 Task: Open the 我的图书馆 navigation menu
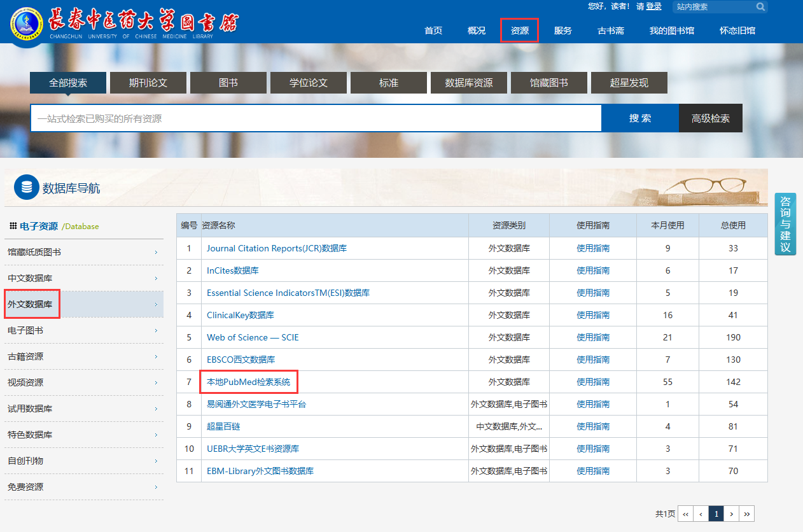672,31
